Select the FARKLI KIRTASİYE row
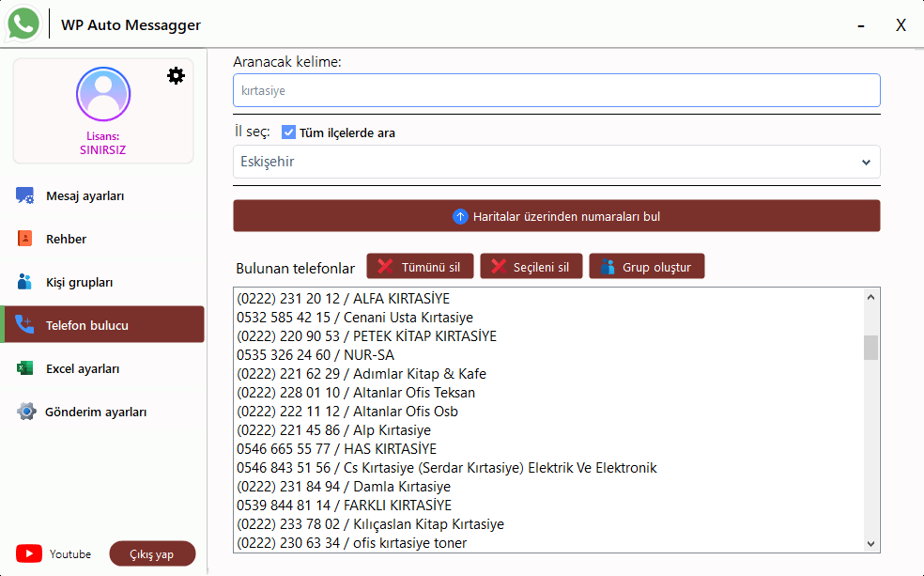This screenshot has width=924, height=576. tap(548, 506)
